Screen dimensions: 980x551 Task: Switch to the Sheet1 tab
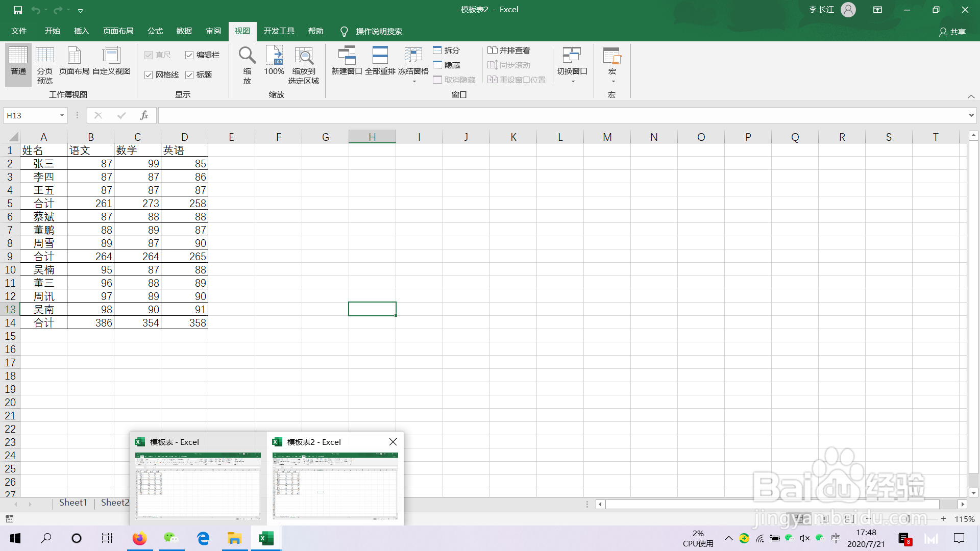point(73,503)
